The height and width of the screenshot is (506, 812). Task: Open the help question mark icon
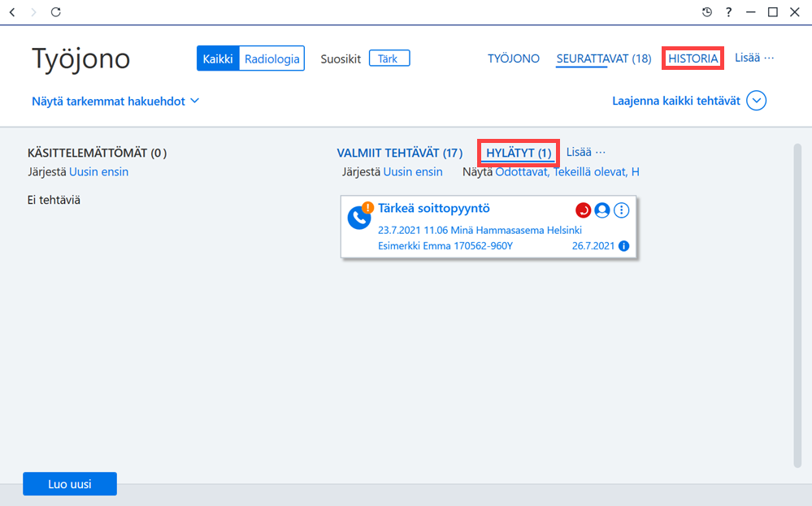(x=728, y=12)
